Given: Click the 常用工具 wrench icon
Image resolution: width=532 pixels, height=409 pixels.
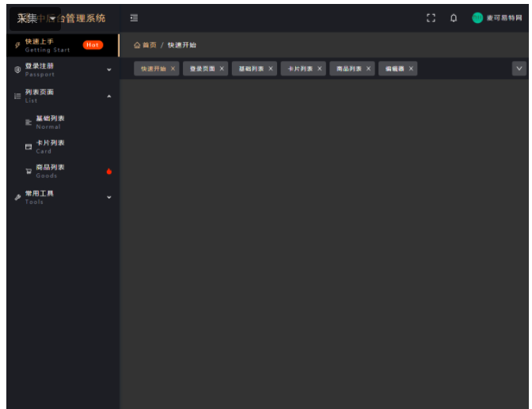Looking at the screenshot, I should tap(17, 197).
